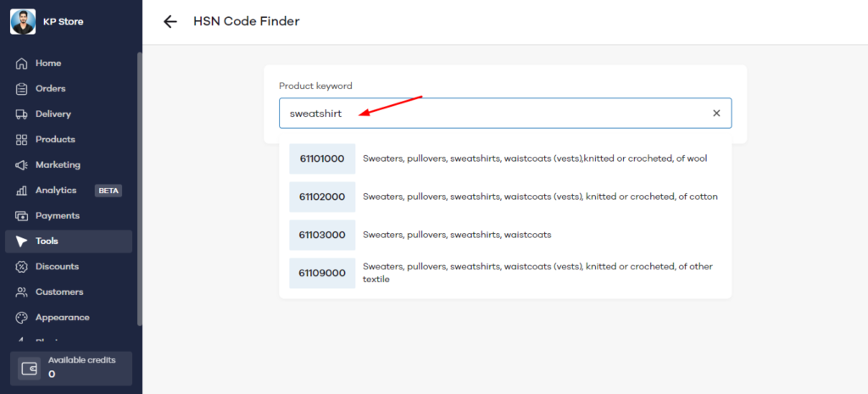Click the Analytics bar chart icon
This screenshot has height=394, width=868.
(22, 191)
